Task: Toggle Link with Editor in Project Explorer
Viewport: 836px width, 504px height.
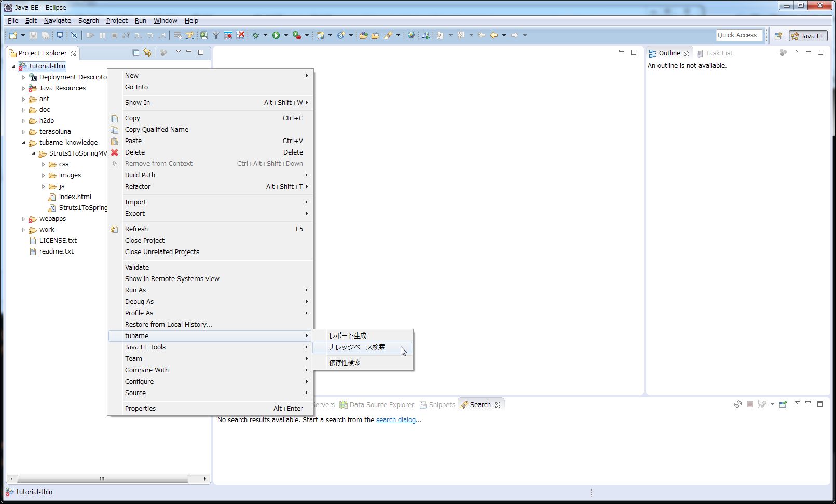Action: coord(147,53)
